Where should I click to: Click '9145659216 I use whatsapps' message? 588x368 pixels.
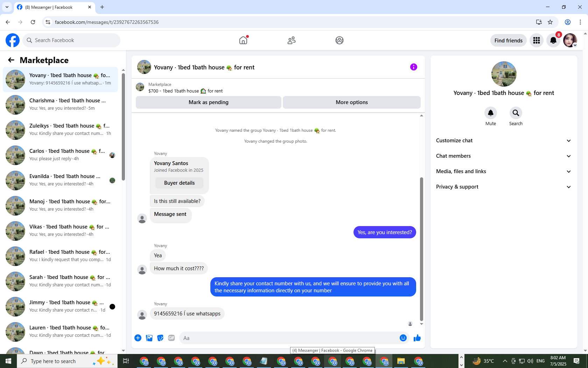coord(187,314)
